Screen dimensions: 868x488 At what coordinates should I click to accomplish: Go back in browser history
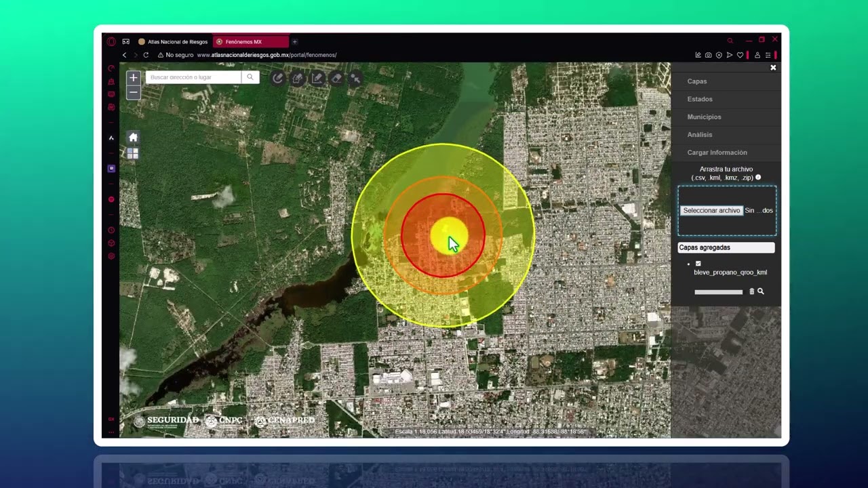(124, 55)
